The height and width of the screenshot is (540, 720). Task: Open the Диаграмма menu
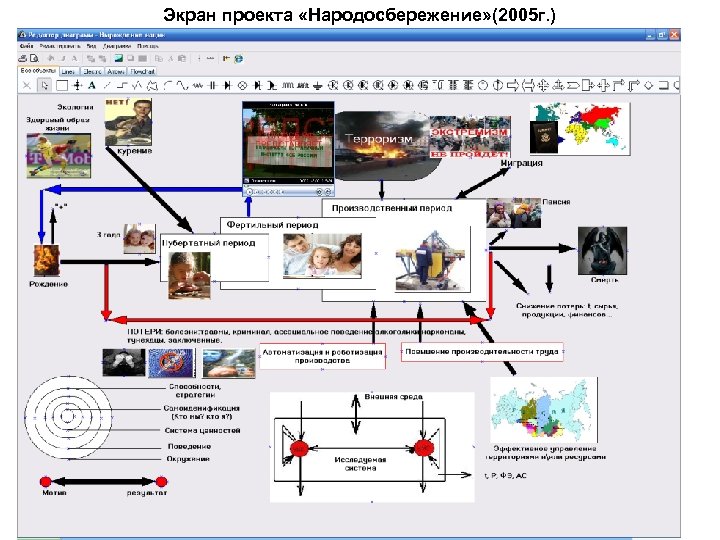(x=117, y=46)
